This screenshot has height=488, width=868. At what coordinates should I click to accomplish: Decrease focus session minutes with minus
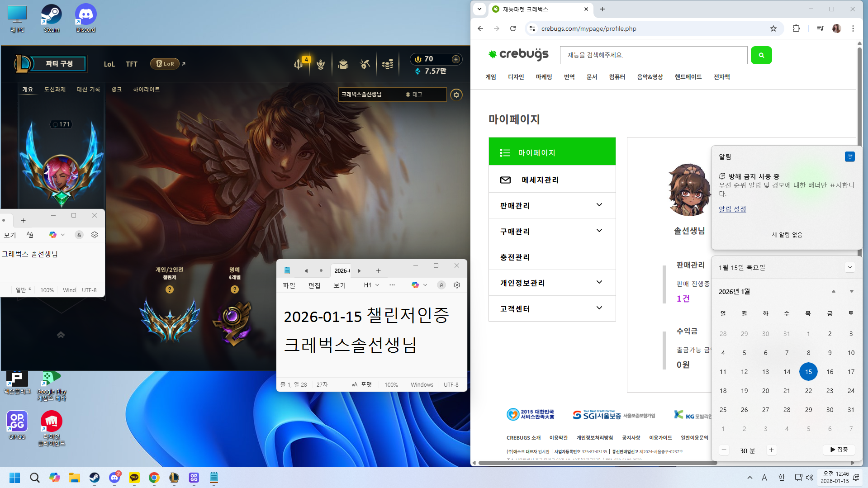tap(724, 450)
